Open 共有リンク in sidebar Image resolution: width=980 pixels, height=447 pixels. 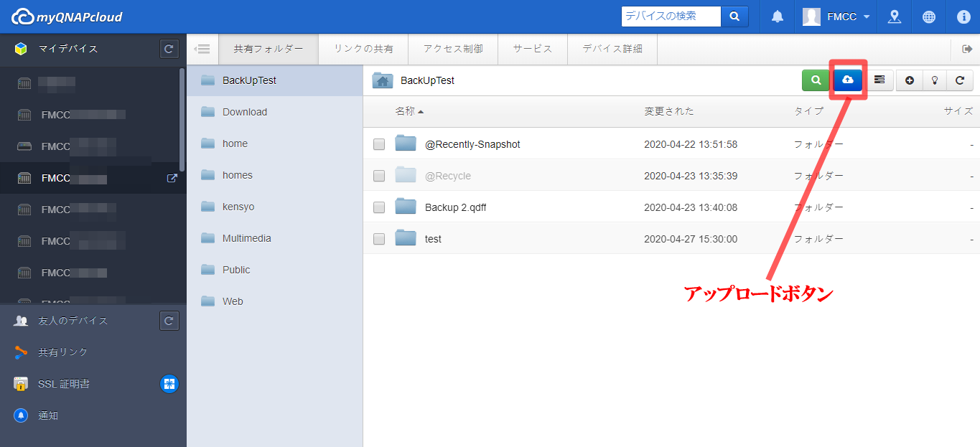coord(63,352)
